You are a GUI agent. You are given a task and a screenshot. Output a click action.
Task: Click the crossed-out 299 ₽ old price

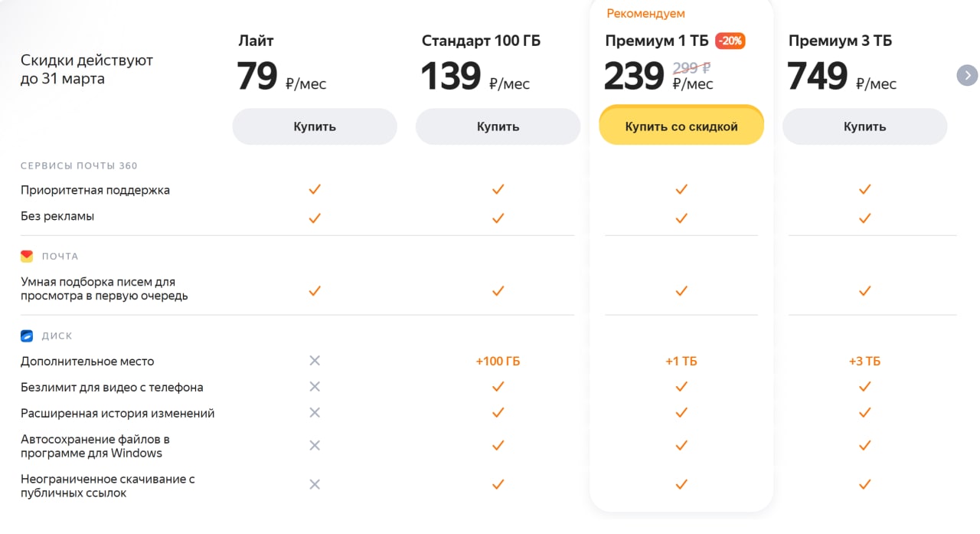(x=691, y=67)
